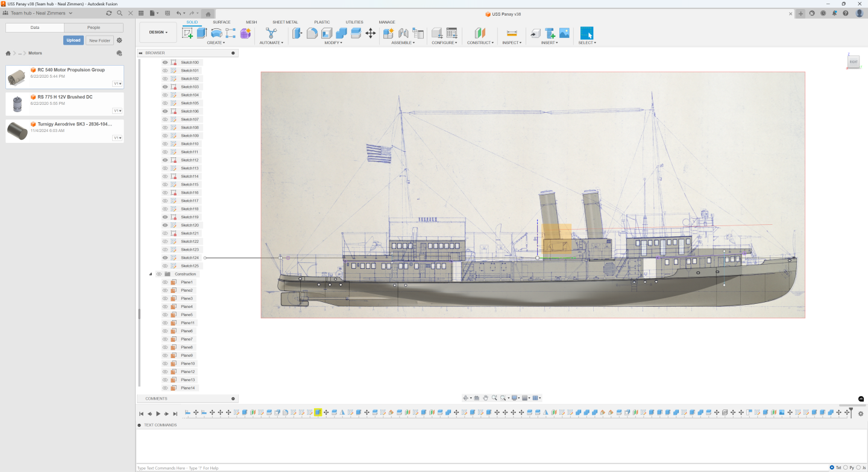Toggle visibility of Sketch100
The image size is (868, 472).
click(165, 62)
